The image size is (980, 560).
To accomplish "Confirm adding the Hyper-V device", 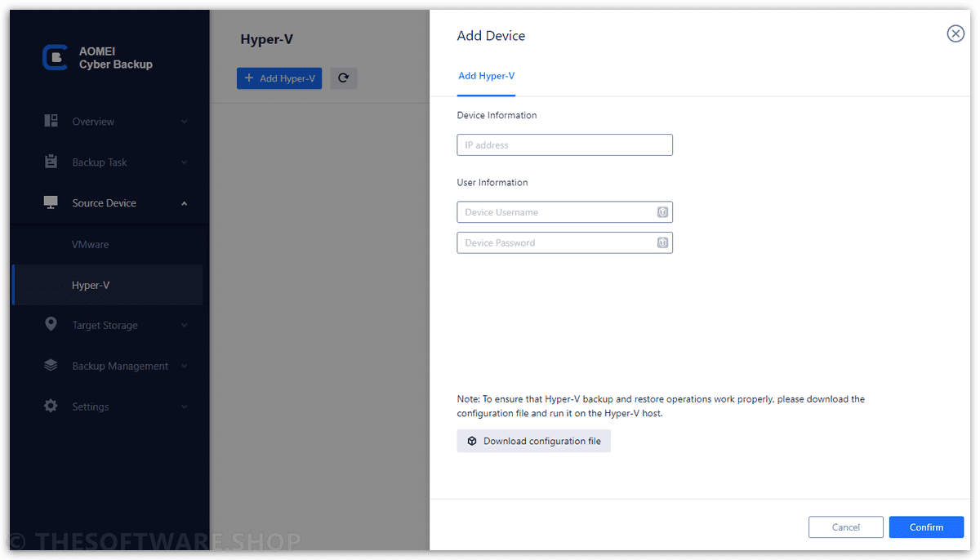I will pyautogui.click(x=926, y=527).
